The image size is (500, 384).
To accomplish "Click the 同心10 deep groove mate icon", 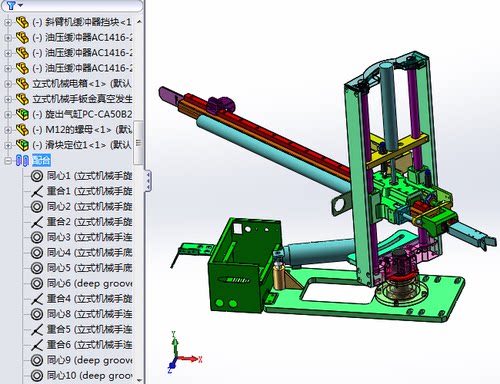I will click(x=37, y=376).
